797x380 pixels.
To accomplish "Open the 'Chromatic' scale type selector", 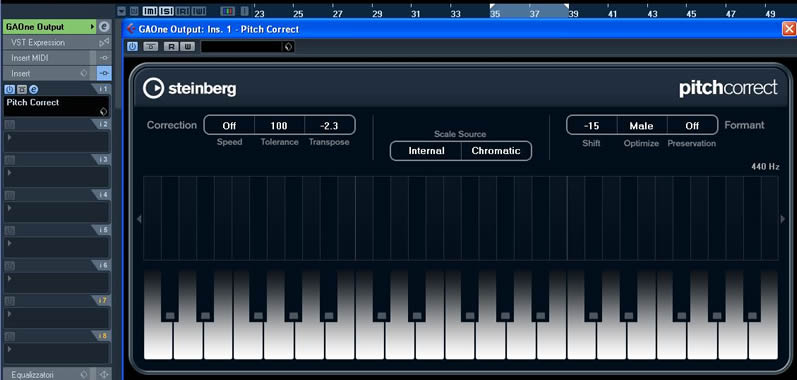I will pyautogui.click(x=496, y=151).
